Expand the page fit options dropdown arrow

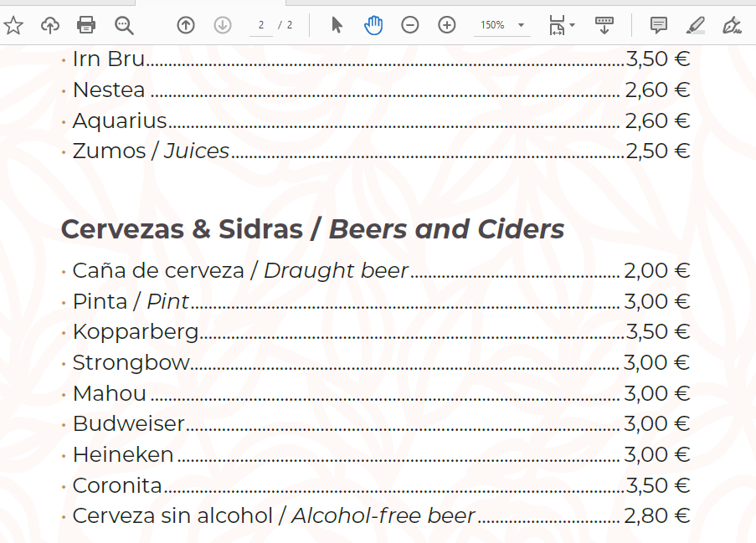[x=573, y=25]
